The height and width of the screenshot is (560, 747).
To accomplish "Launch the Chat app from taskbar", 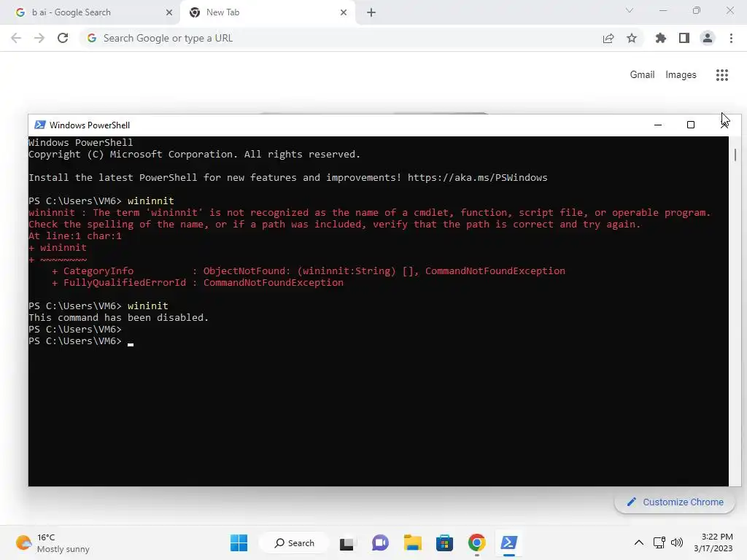I will [x=380, y=542].
